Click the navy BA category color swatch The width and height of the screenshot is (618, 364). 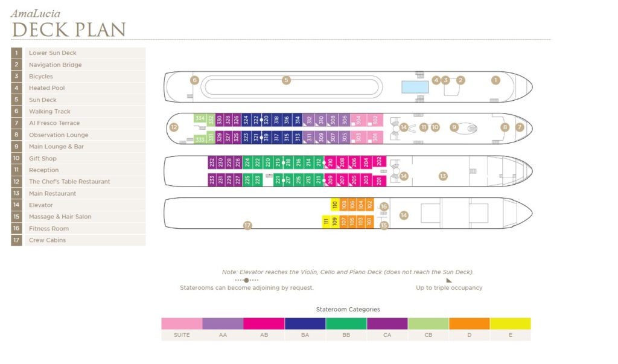click(x=305, y=324)
